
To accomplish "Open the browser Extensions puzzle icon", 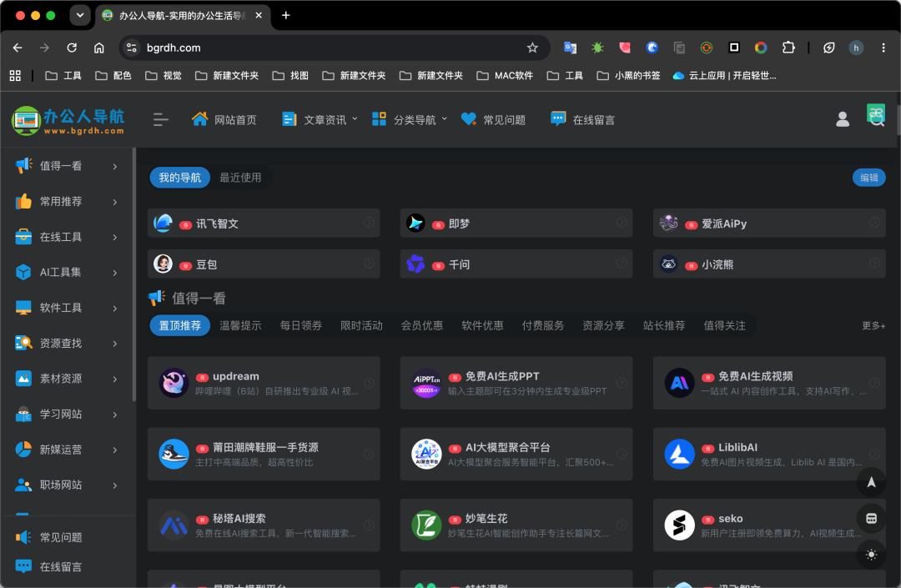I will (x=788, y=48).
